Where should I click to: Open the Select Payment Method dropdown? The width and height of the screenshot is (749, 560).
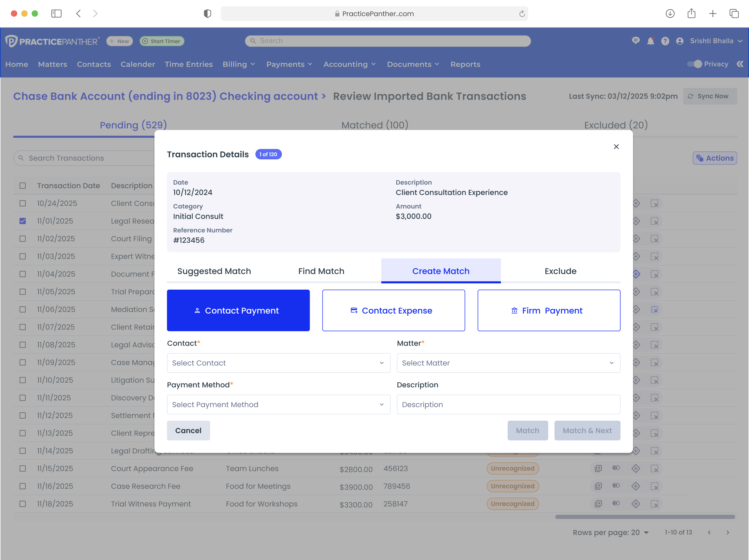tap(278, 404)
